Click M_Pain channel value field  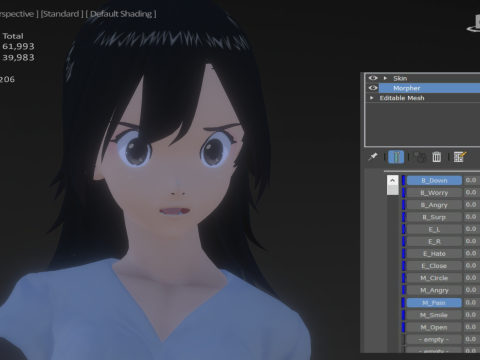472,303
